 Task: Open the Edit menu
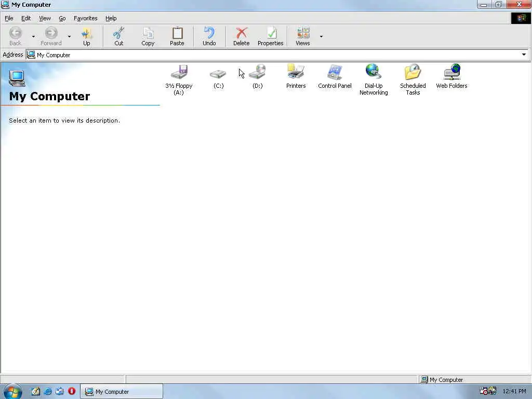click(26, 18)
